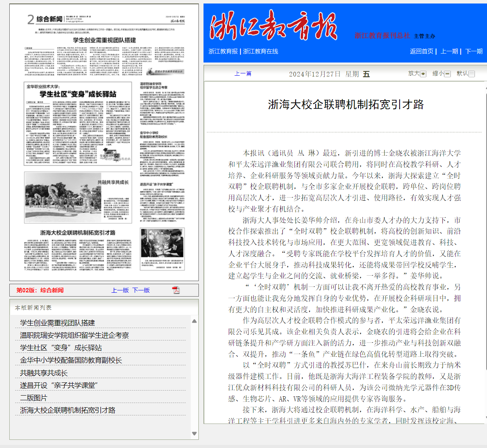Viewport: 487px width, 448px height.
Task: Click 学生创业需重视团队搭建 headline on page thumbnail
Action: tap(104, 40)
